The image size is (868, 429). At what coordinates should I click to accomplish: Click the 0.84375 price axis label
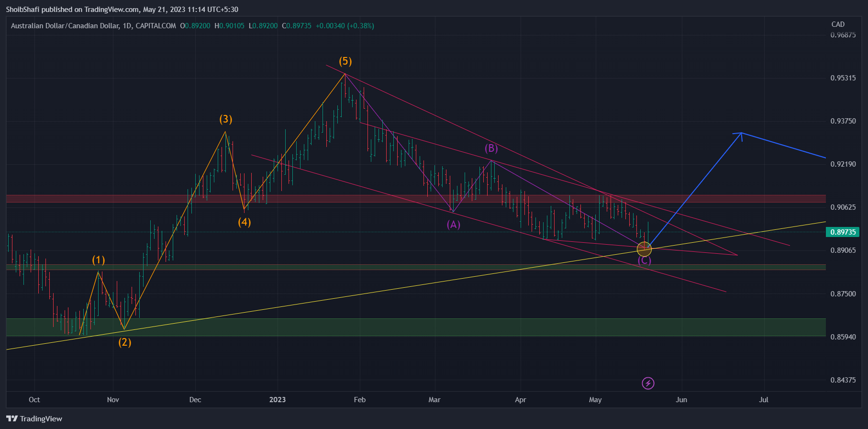(843, 380)
